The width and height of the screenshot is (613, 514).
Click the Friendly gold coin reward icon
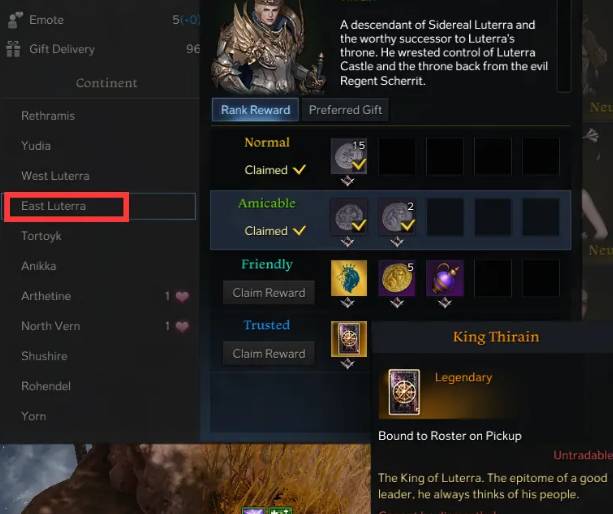[397, 278]
